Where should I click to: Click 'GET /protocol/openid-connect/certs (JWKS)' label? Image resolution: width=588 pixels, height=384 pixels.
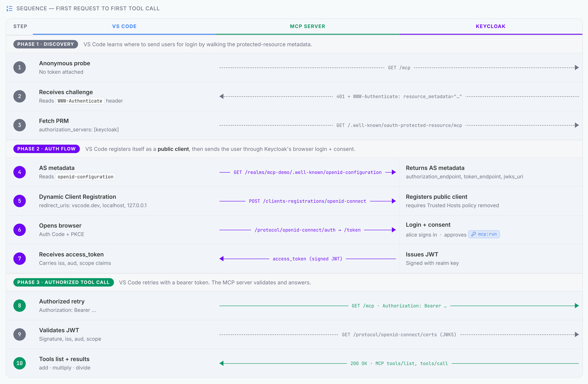pyautogui.click(x=399, y=335)
